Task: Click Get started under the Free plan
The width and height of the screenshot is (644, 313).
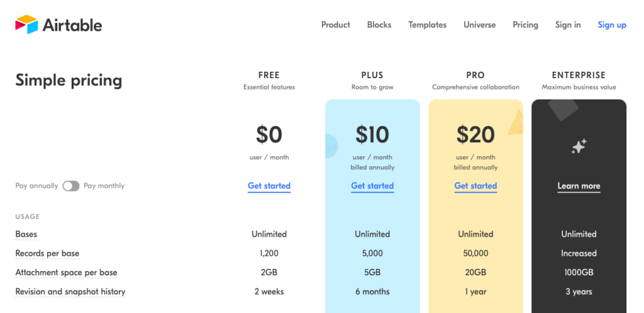Action: (x=269, y=186)
